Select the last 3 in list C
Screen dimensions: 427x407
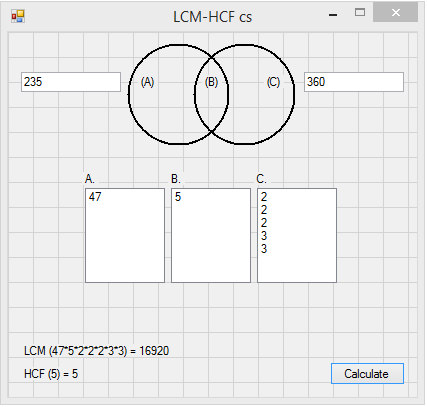coord(297,249)
